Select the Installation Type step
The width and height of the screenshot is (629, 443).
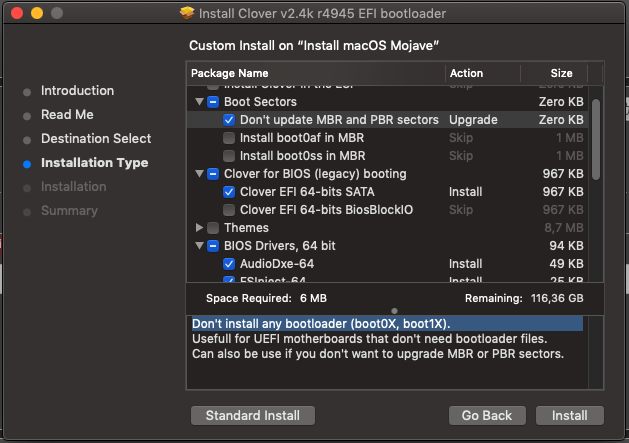pos(95,163)
